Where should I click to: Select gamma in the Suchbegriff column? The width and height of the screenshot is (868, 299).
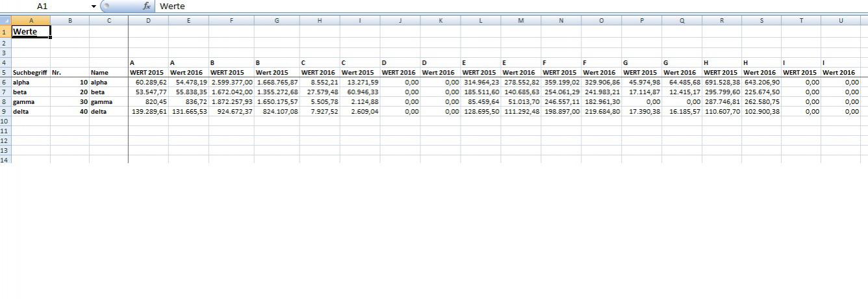[x=31, y=102]
